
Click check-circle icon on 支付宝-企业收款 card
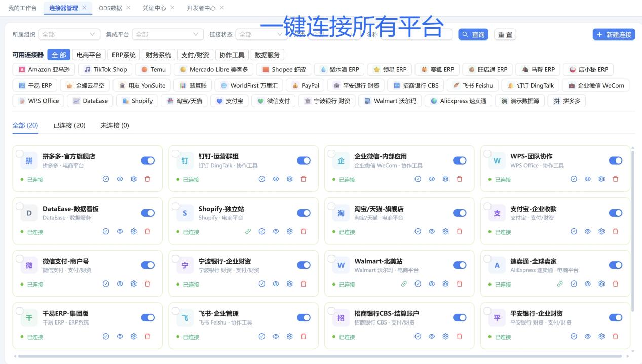[x=574, y=231]
